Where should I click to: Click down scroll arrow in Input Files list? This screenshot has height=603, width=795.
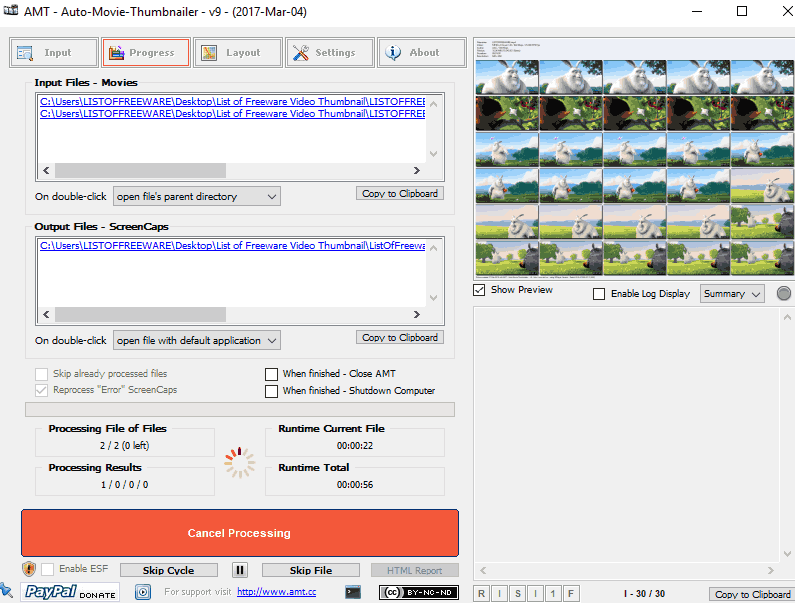click(433, 154)
